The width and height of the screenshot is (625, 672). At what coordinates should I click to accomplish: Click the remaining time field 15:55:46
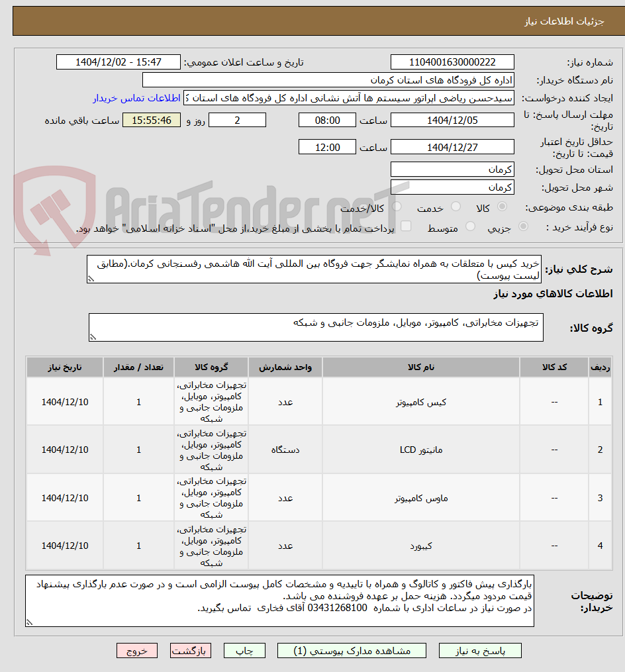[152, 120]
